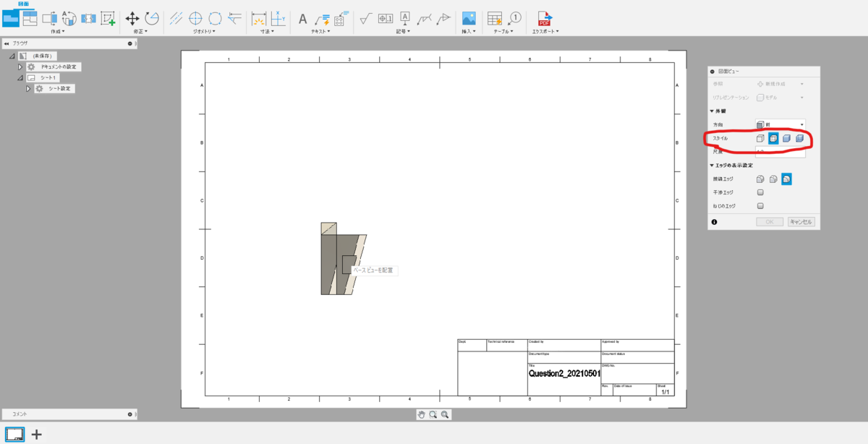This screenshot has height=444, width=868.
Task: Select the Centerline geometry tool
Action: tap(176, 19)
